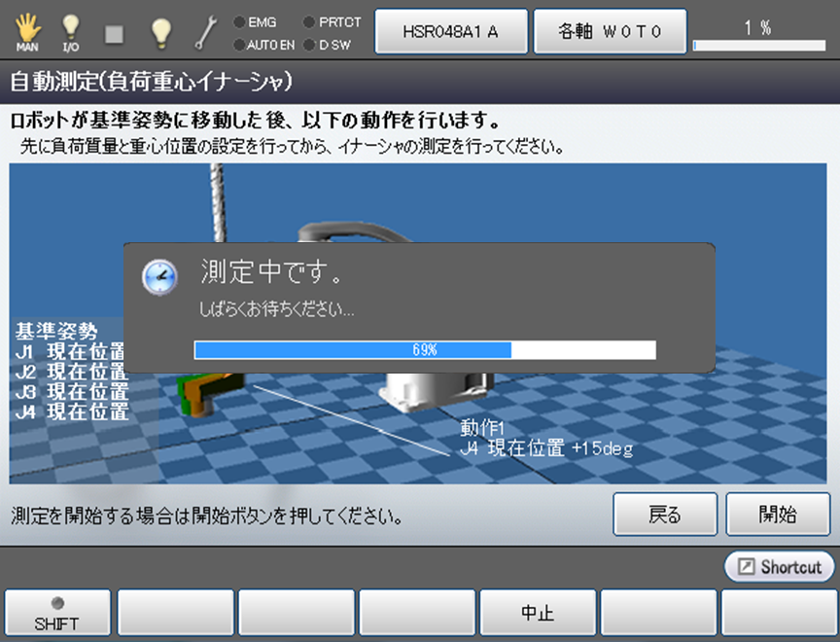Open settings with the wrench icon
This screenshot has width=840, height=642.
point(206,32)
